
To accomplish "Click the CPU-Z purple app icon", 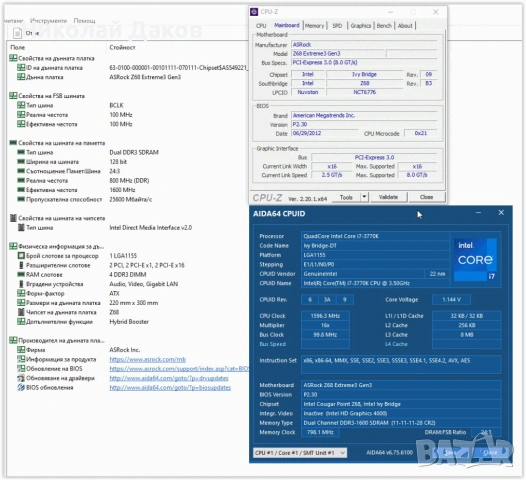I will point(254,12).
